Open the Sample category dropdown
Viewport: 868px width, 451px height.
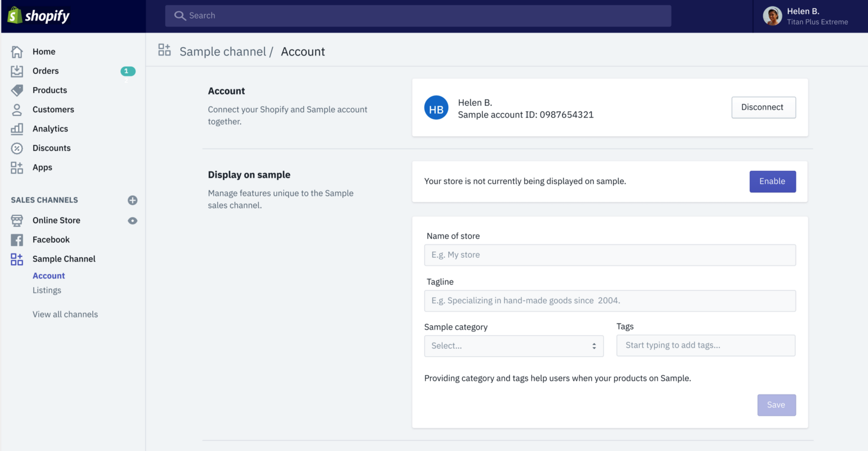513,346
